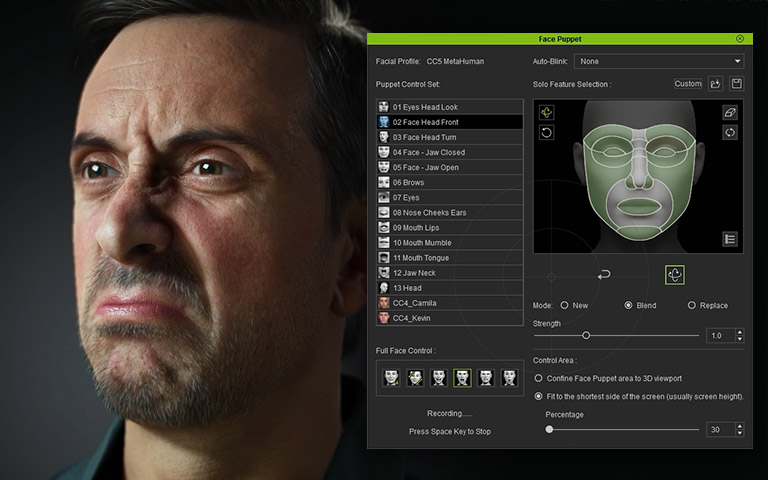Click the eraser icon in feature selection
768x480 pixels.
[x=730, y=112]
